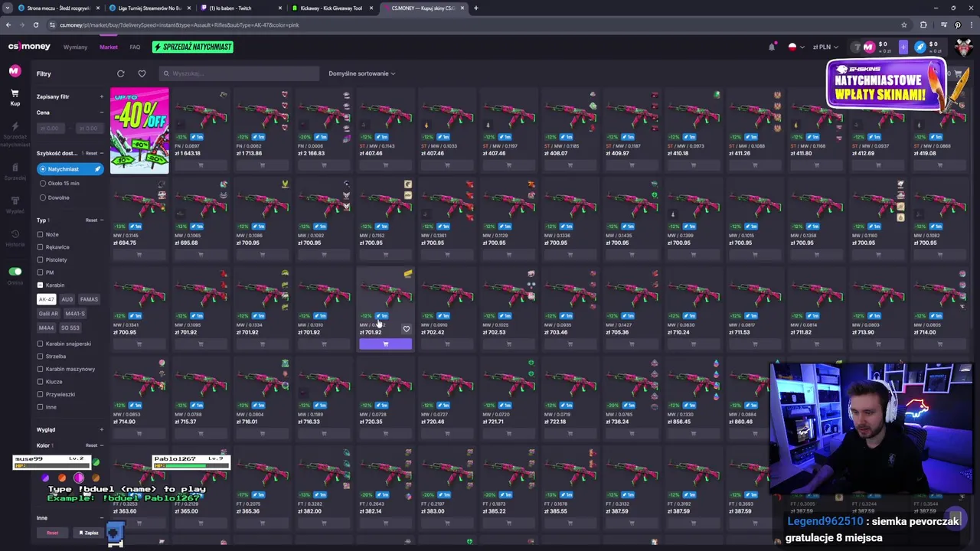
Task: Open the Wypłać sidebar icon
Action: point(15,204)
